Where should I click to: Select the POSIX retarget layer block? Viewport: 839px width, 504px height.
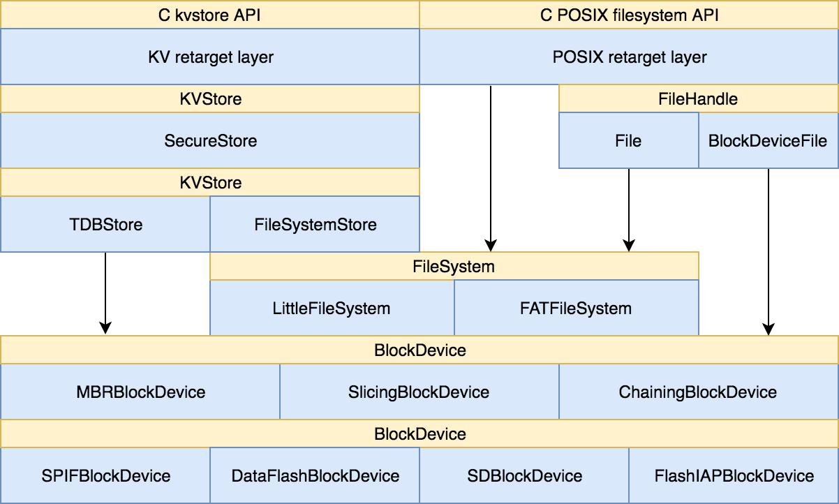coord(629,57)
